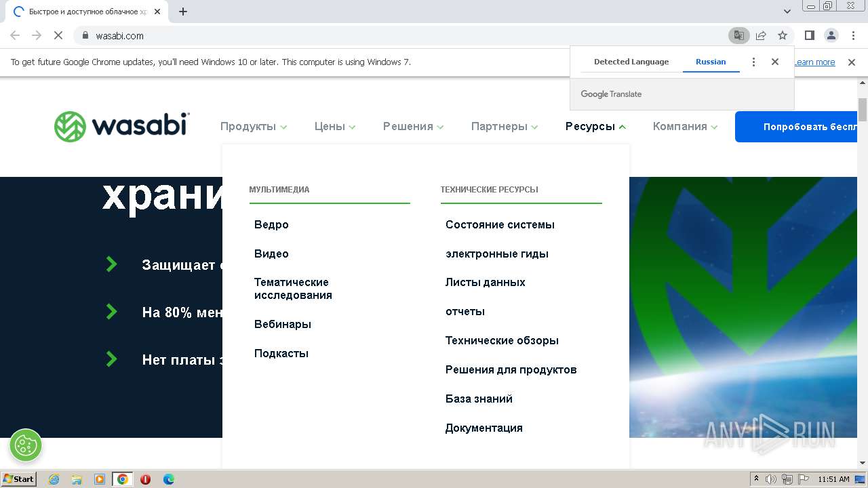Open the volume tray icon
The height and width of the screenshot is (488, 868).
pyautogui.click(x=771, y=479)
